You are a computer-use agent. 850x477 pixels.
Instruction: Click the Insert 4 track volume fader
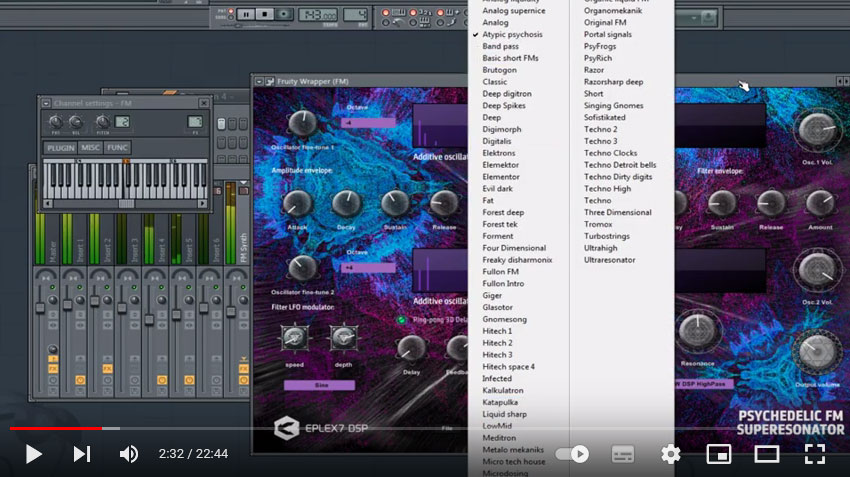coord(149,319)
